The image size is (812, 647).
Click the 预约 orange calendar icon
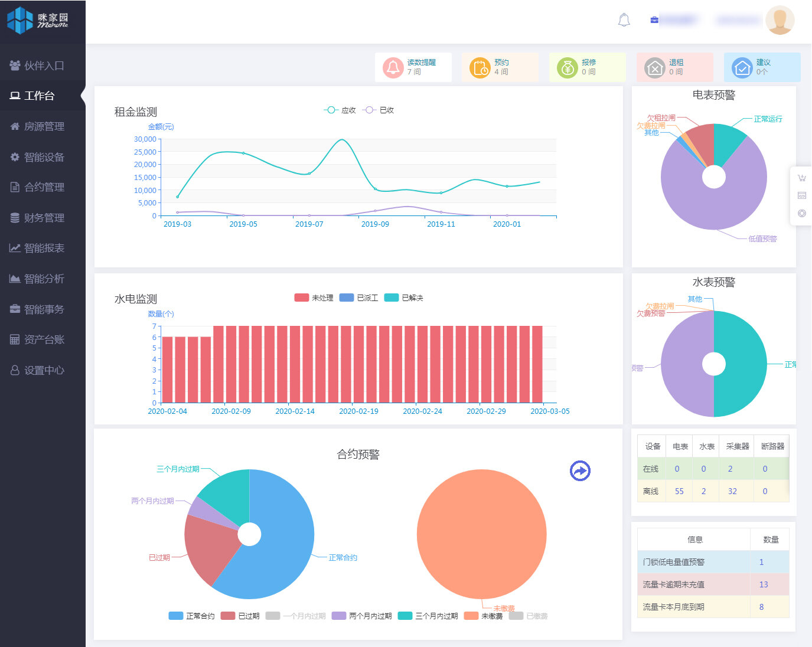480,67
